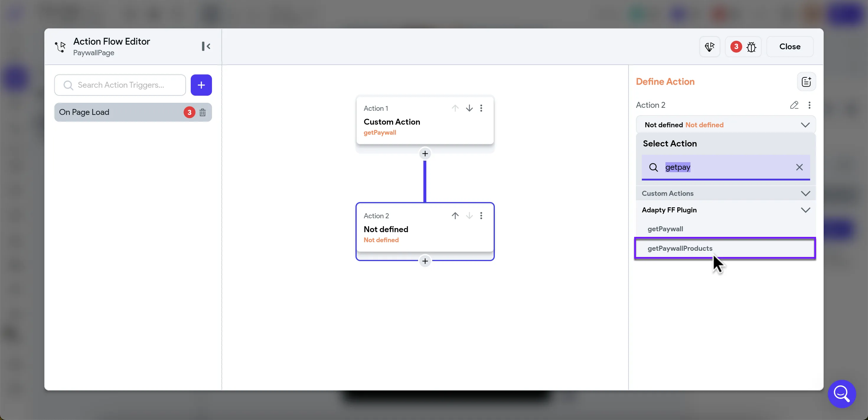The image size is (868, 420).
Task: Choose getPaywall action in the list
Action: (665, 229)
